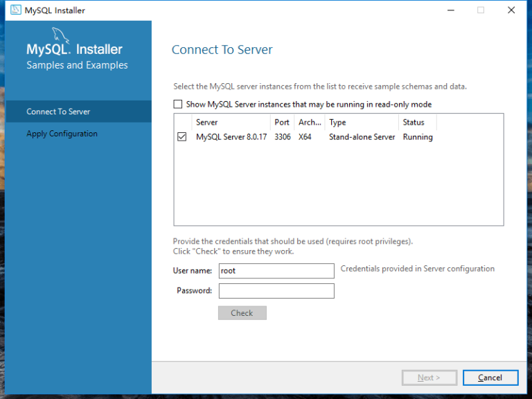Click the Next button

pos(429,378)
